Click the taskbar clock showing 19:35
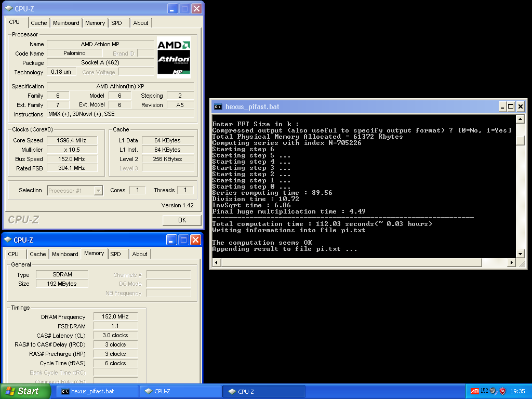 [517, 391]
